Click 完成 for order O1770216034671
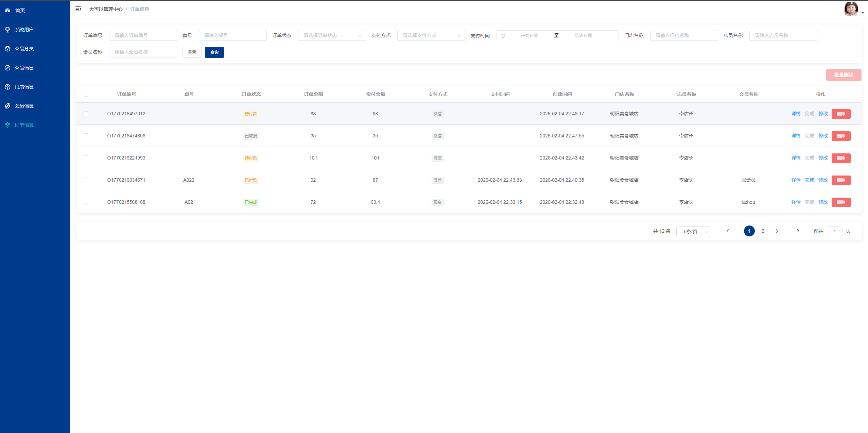 (x=809, y=180)
